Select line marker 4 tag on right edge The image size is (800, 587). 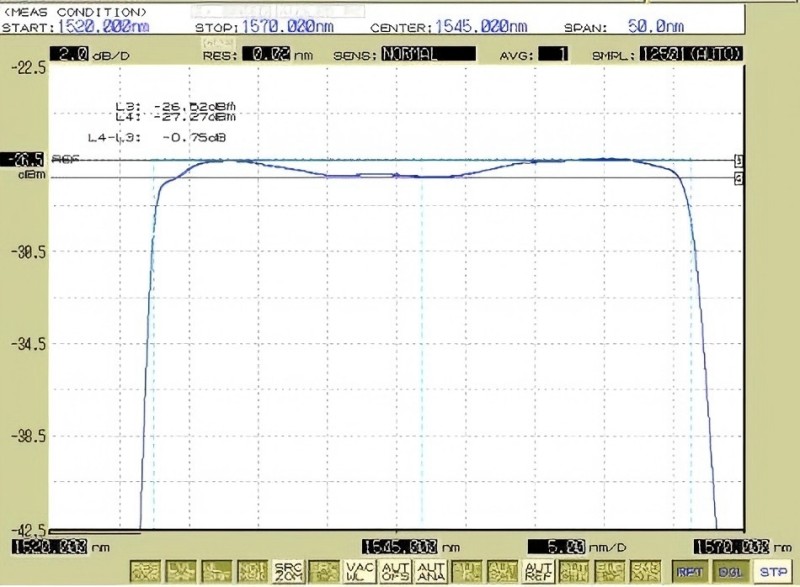(738, 178)
